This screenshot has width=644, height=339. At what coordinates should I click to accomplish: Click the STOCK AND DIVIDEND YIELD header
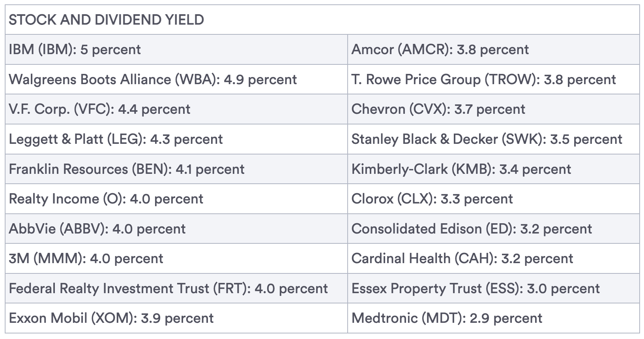[x=107, y=20]
